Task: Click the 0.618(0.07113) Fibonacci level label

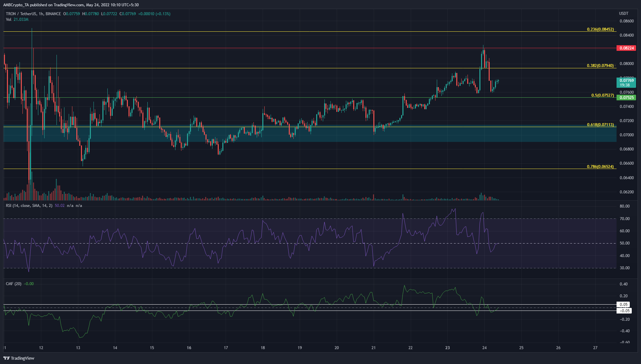Action: pyautogui.click(x=600, y=125)
